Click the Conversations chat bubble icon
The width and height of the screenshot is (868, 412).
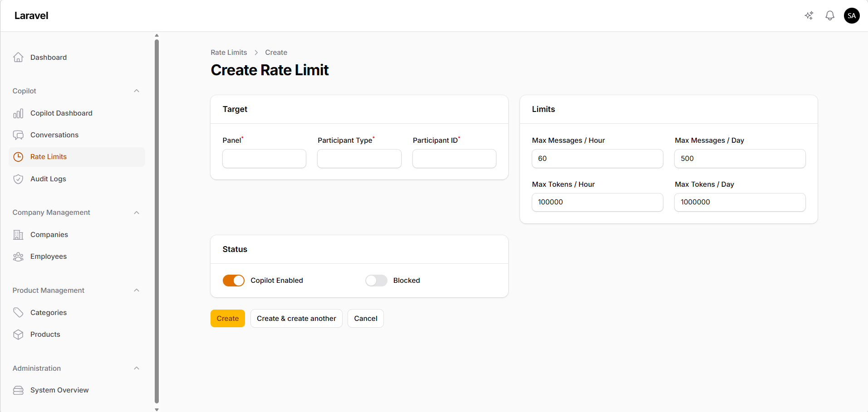[18, 135]
